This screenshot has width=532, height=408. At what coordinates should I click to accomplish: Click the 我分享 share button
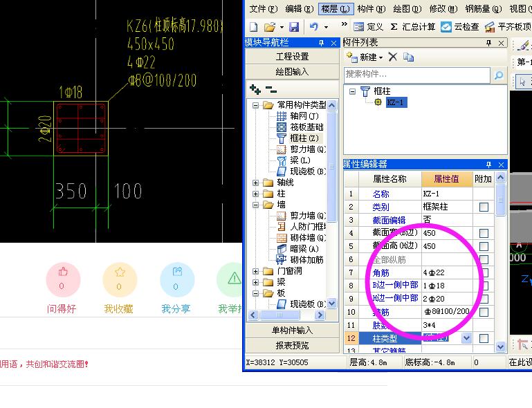pyautogui.click(x=177, y=280)
